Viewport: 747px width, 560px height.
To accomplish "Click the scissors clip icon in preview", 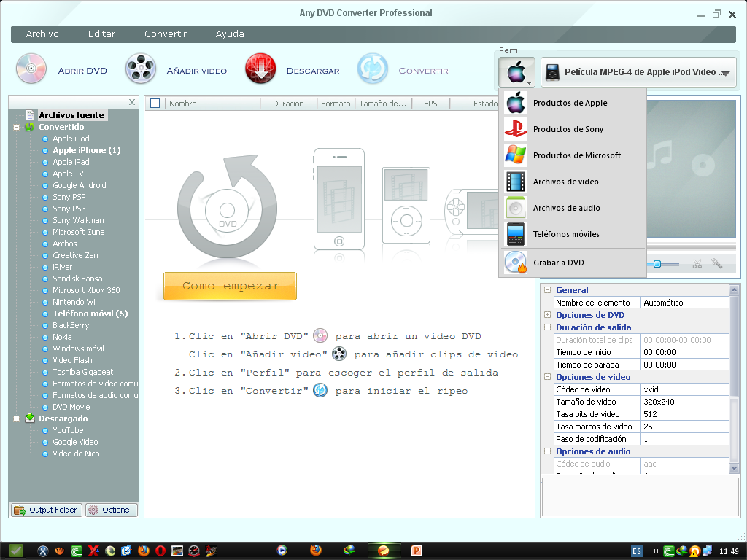I will point(697,264).
